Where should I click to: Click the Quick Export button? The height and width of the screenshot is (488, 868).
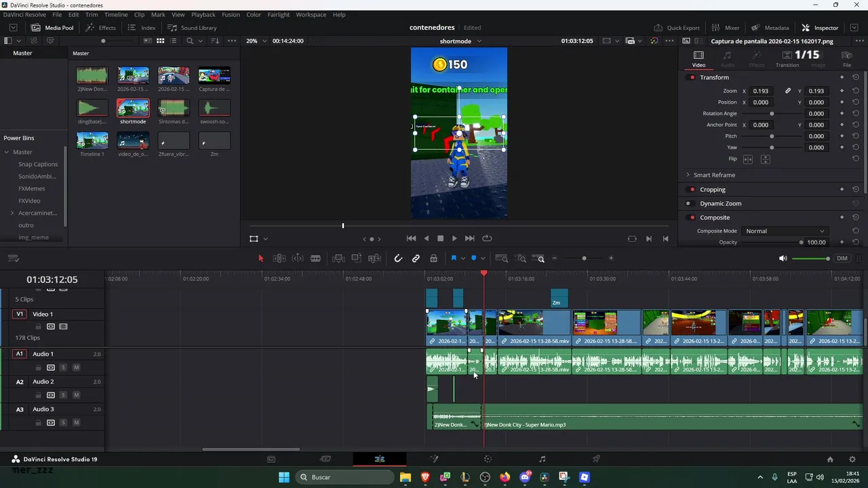pyautogui.click(x=677, y=28)
